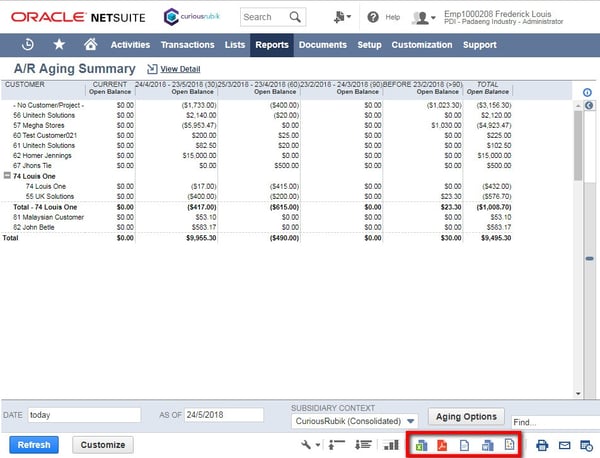600x458 pixels.
Task: Export report as PDF icon
Action: tap(443, 445)
